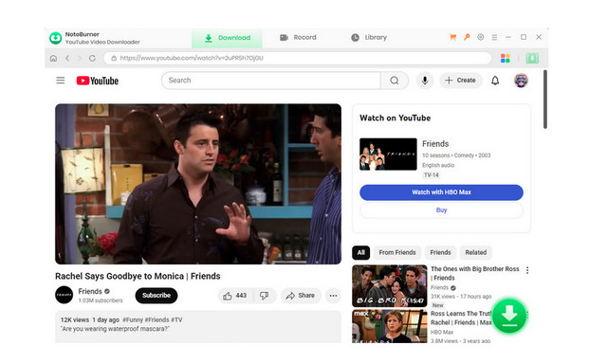Click the green video download queue icon

[x=532, y=58]
